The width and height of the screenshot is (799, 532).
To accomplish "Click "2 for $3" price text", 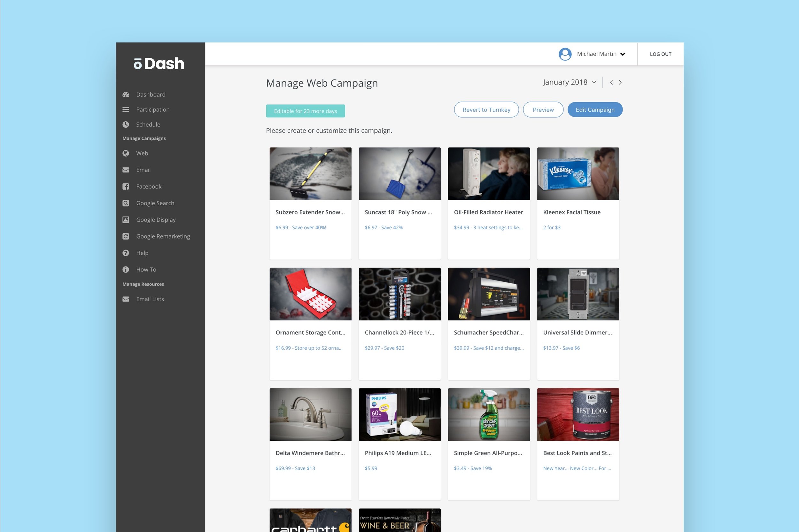I will [552, 228].
